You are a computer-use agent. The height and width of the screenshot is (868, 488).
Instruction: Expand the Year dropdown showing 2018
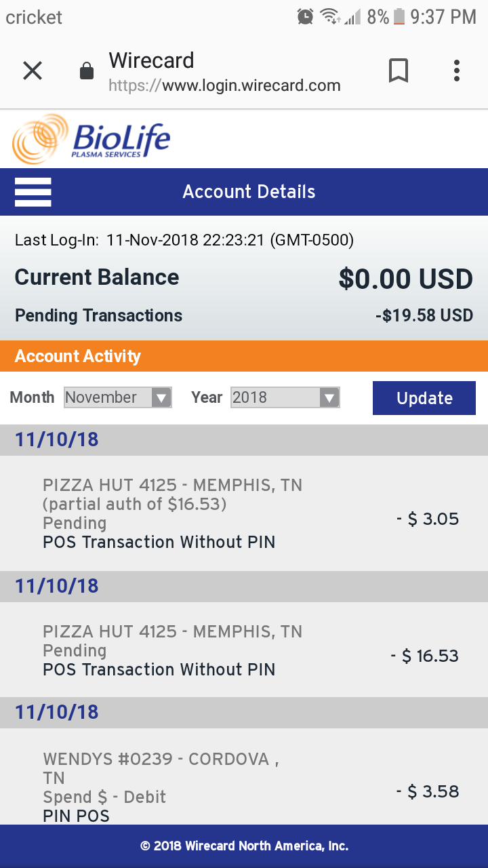pos(285,397)
